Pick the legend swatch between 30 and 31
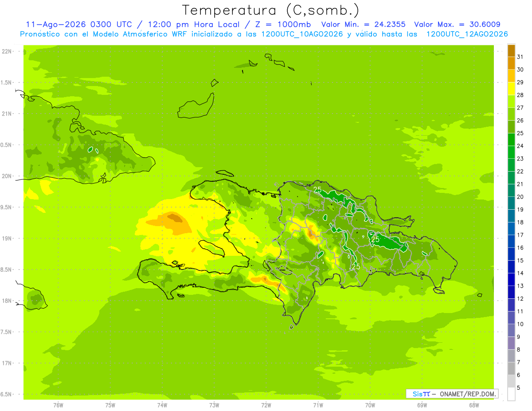 511,63
